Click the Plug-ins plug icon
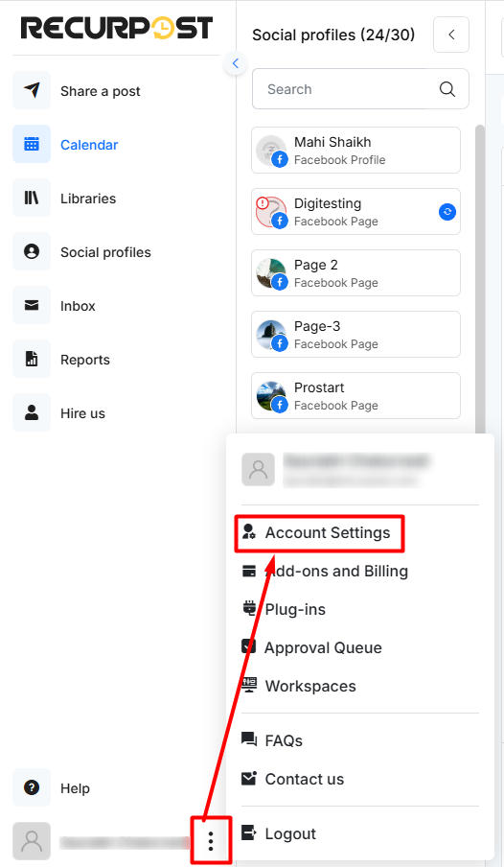The width and height of the screenshot is (504, 867). pos(249,608)
